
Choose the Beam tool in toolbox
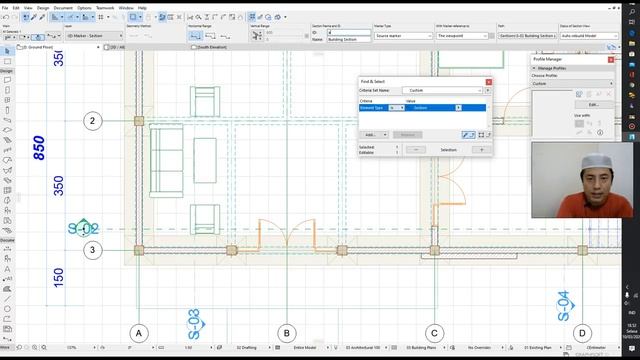click(x=7, y=120)
